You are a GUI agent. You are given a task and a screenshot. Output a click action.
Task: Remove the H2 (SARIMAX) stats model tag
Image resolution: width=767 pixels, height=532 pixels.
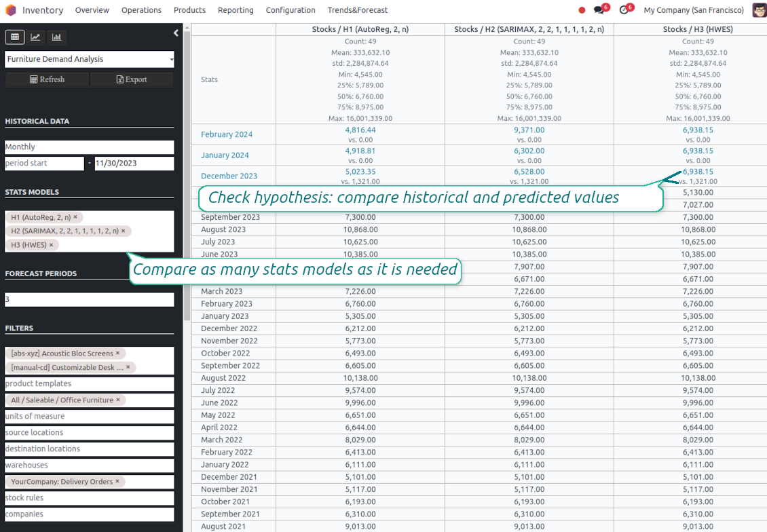tap(124, 230)
